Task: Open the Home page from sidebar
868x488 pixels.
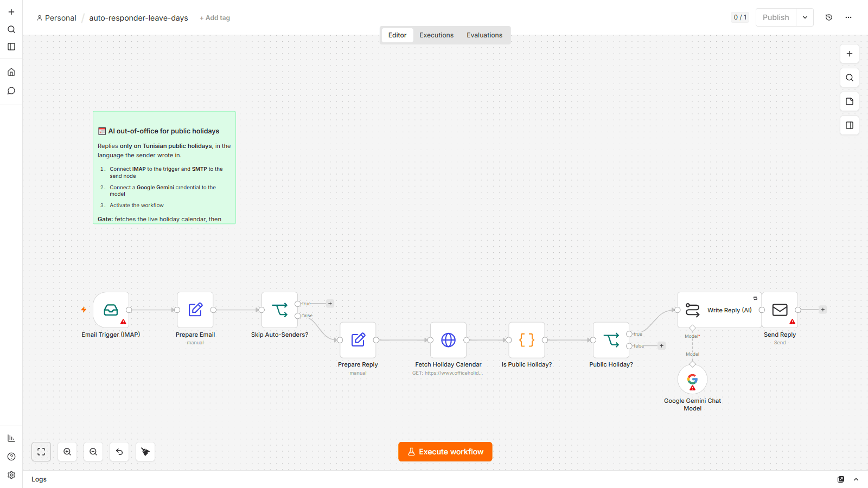Action: (x=11, y=72)
